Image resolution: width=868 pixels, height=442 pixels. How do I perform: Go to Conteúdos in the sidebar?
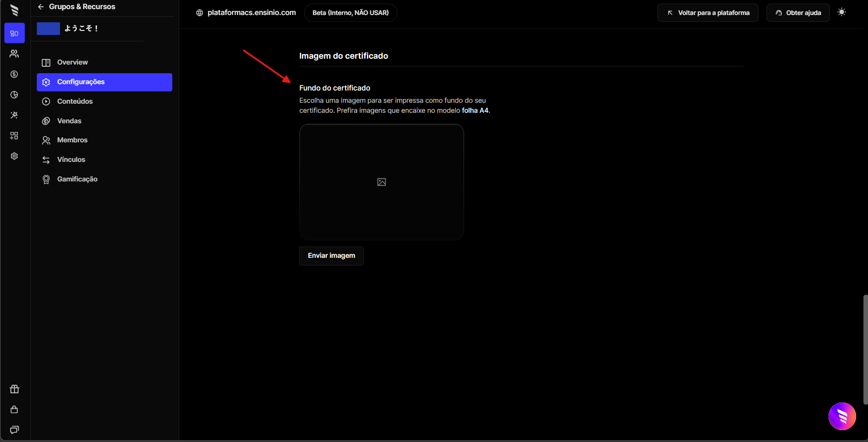click(x=75, y=101)
